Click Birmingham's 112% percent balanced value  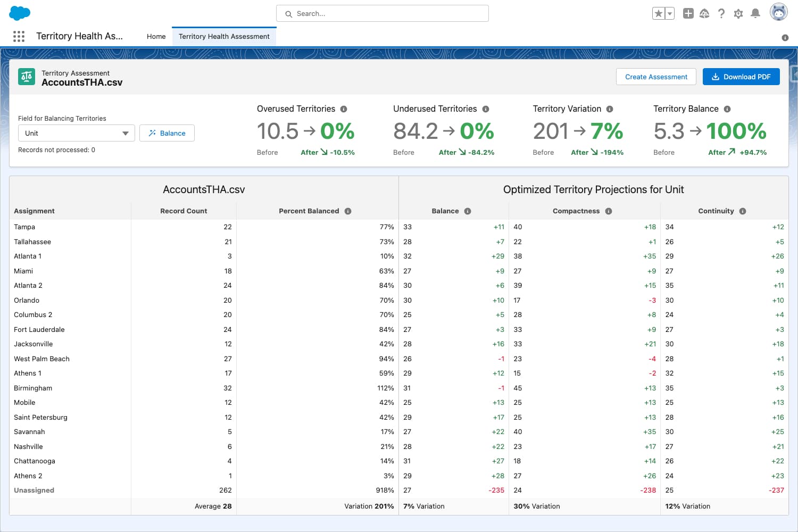(x=386, y=388)
